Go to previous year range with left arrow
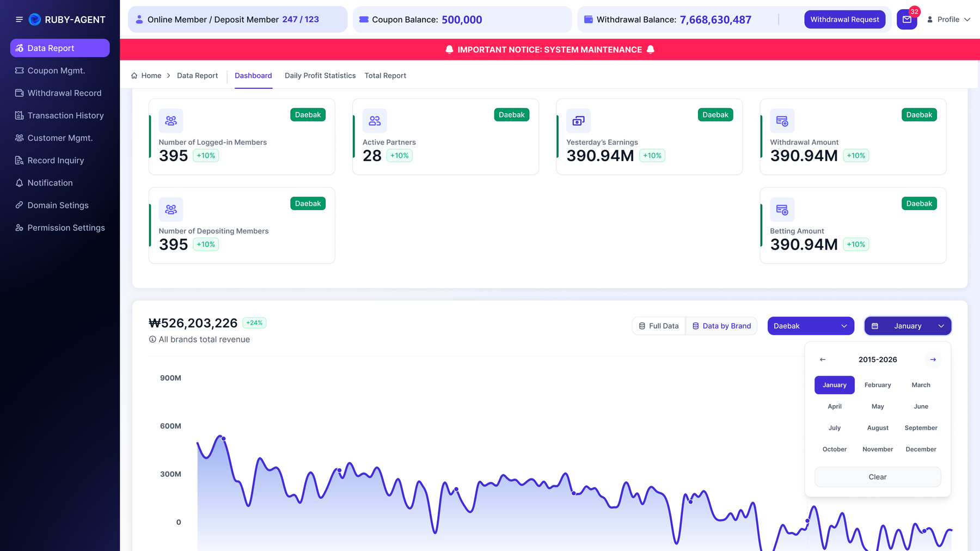Viewport: 980px width, 551px height. [823, 359]
